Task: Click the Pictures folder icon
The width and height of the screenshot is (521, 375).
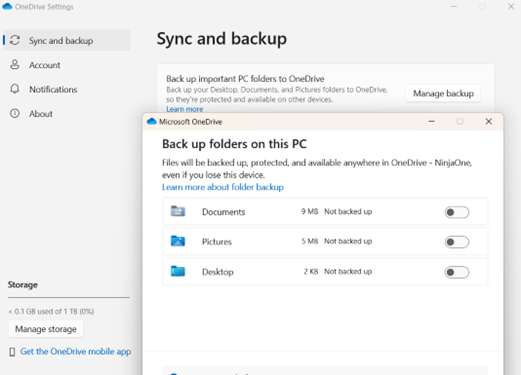Action: click(178, 241)
